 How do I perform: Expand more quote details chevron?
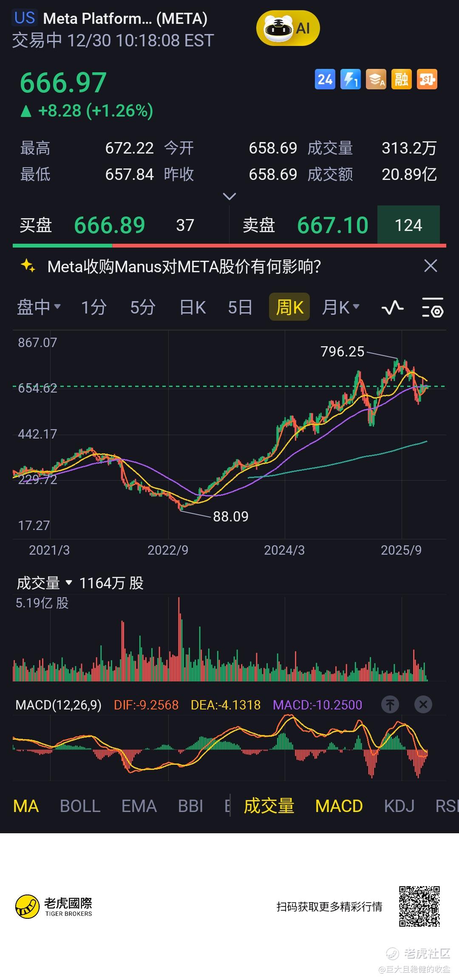229,196
